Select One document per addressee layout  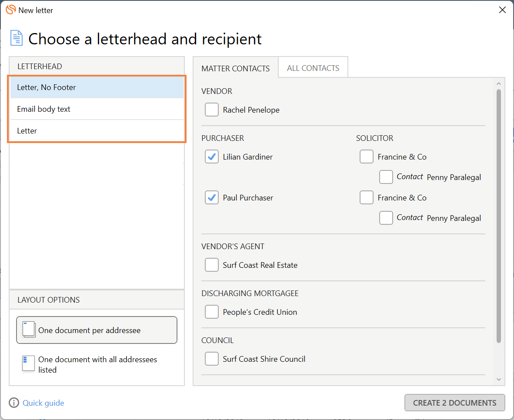(97, 330)
